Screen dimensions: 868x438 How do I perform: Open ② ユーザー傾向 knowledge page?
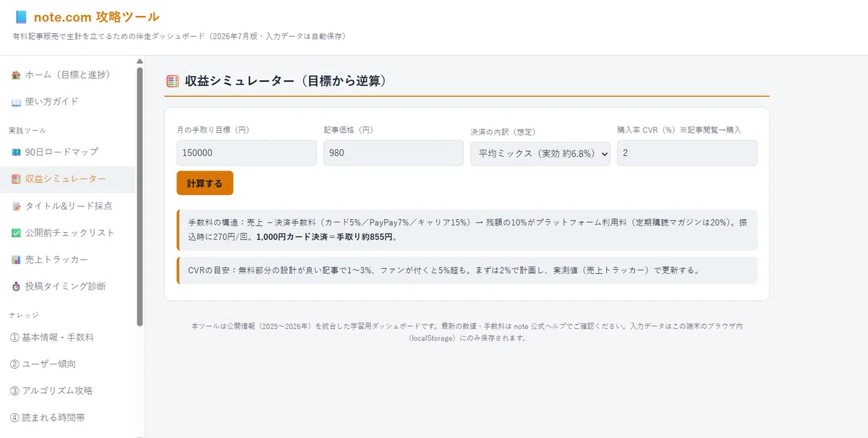[x=67, y=364]
